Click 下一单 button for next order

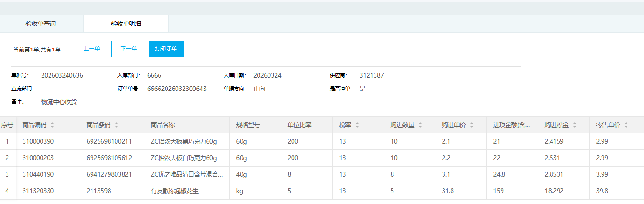[128, 49]
